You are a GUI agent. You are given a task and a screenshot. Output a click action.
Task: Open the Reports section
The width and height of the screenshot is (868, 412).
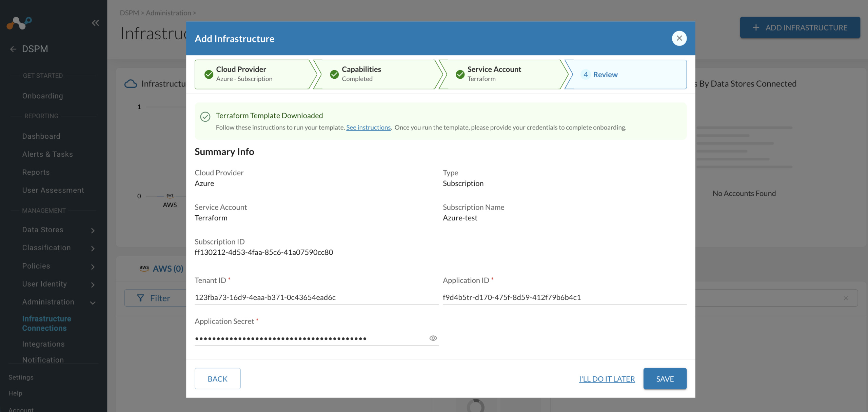tap(36, 172)
